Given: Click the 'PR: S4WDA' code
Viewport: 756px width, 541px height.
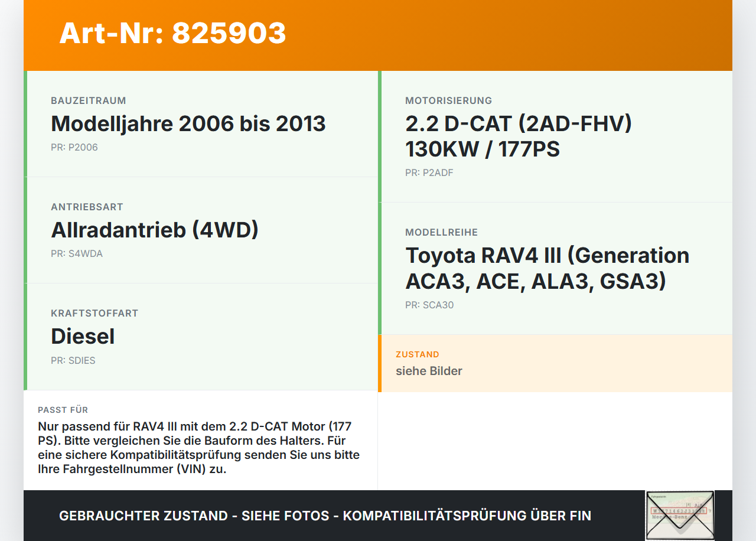Looking at the screenshot, I should click(x=77, y=253).
